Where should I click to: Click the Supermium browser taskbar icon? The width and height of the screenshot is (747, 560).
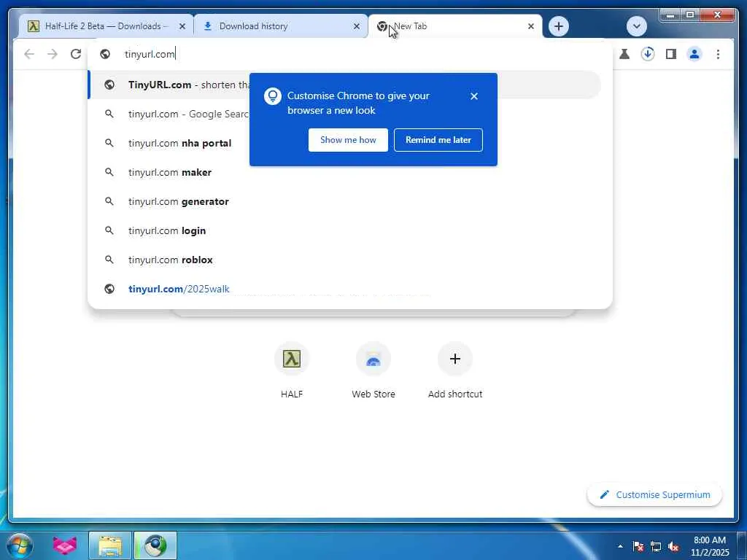(x=155, y=545)
